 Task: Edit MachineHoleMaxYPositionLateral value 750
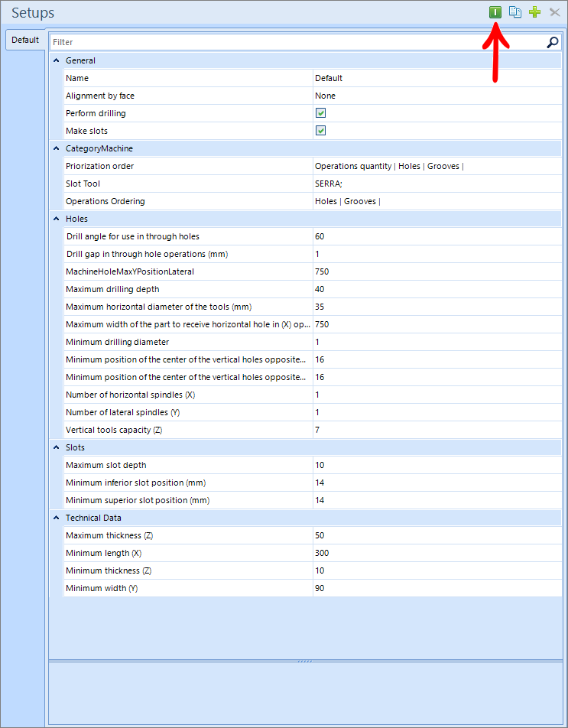(x=437, y=271)
